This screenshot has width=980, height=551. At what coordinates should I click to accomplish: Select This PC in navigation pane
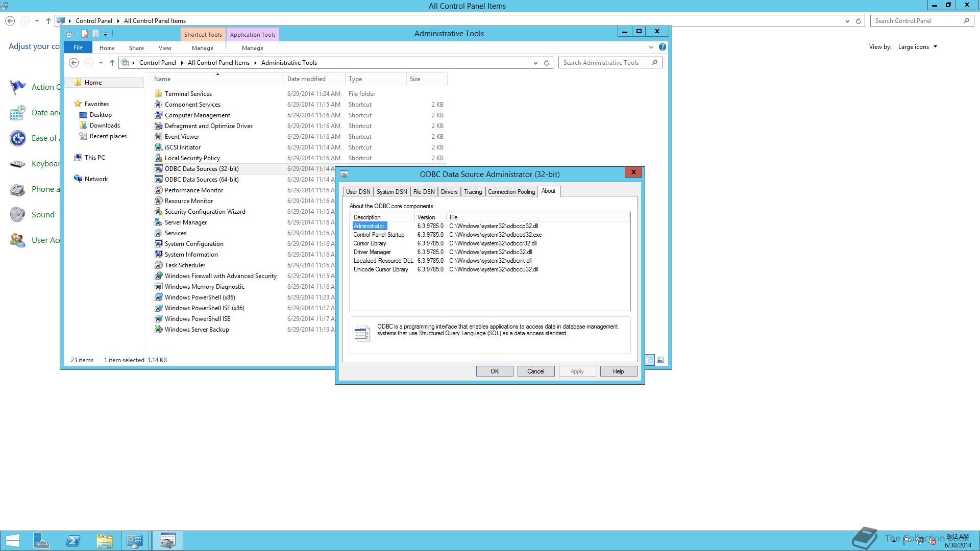click(x=95, y=157)
